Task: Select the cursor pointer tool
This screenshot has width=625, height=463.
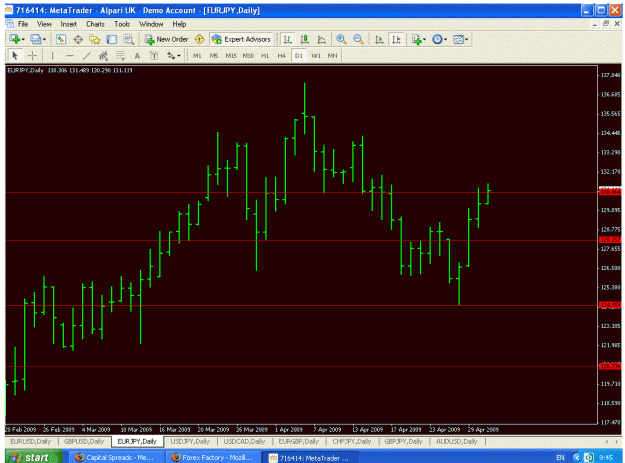Action: 15,56
